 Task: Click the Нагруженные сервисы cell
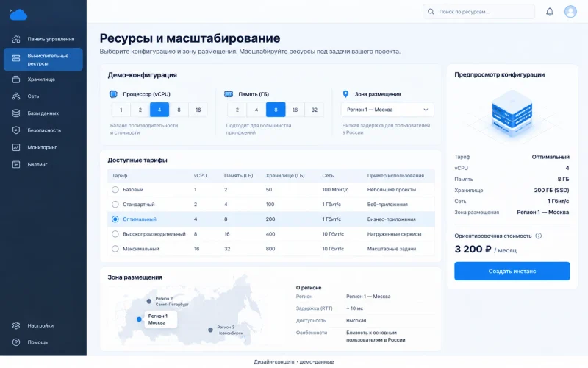394,234
